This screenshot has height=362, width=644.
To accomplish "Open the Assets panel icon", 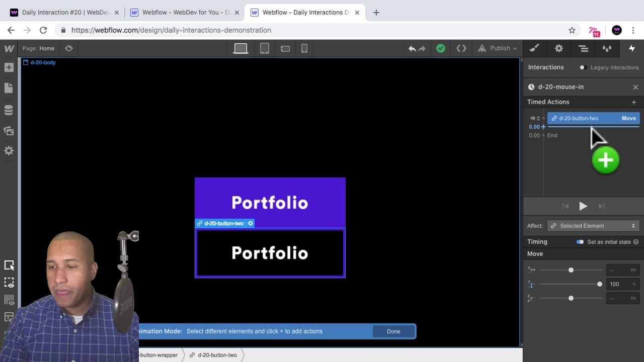I will [x=9, y=130].
